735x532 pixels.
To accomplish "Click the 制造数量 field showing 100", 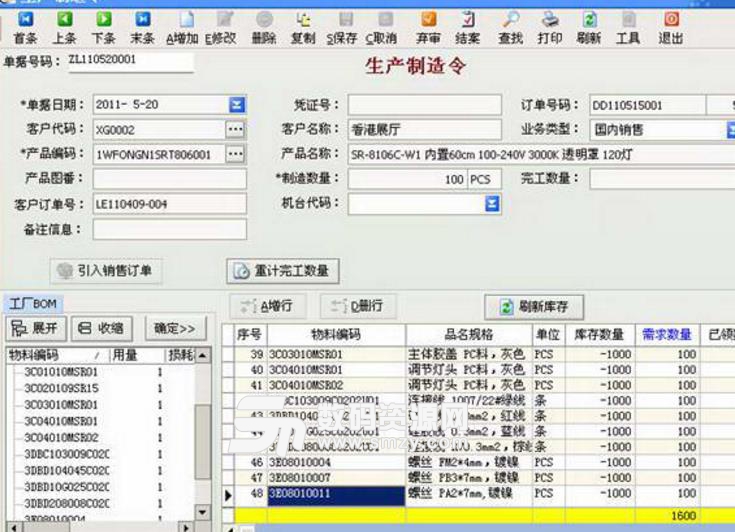I will tap(407, 179).
